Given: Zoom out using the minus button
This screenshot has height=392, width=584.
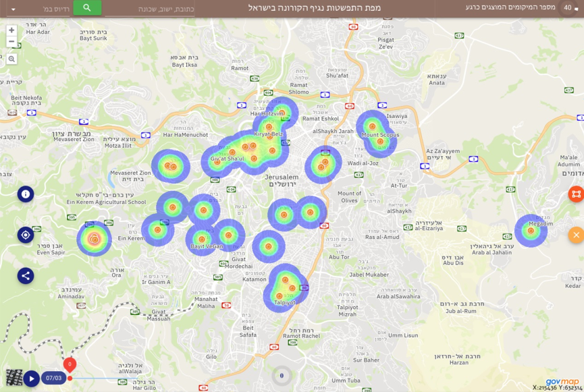Looking at the screenshot, I should point(11,41).
